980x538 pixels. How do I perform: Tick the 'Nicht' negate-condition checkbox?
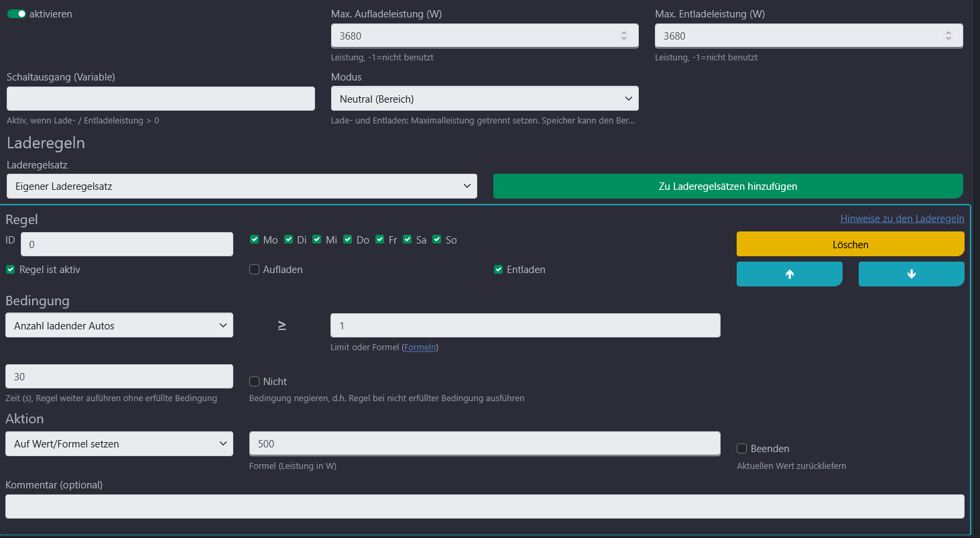click(255, 382)
